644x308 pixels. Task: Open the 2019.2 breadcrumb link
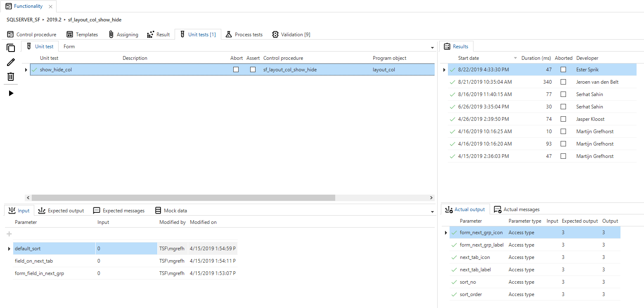[54, 19]
